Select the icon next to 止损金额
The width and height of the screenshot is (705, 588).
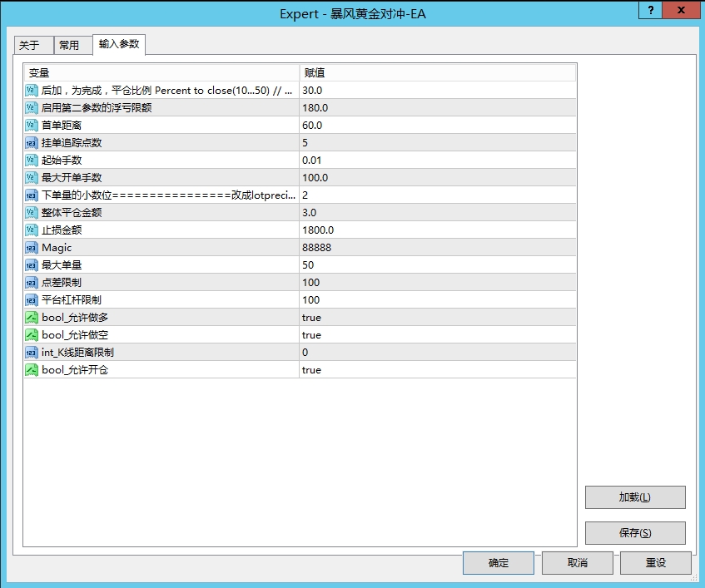[x=32, y=230]
